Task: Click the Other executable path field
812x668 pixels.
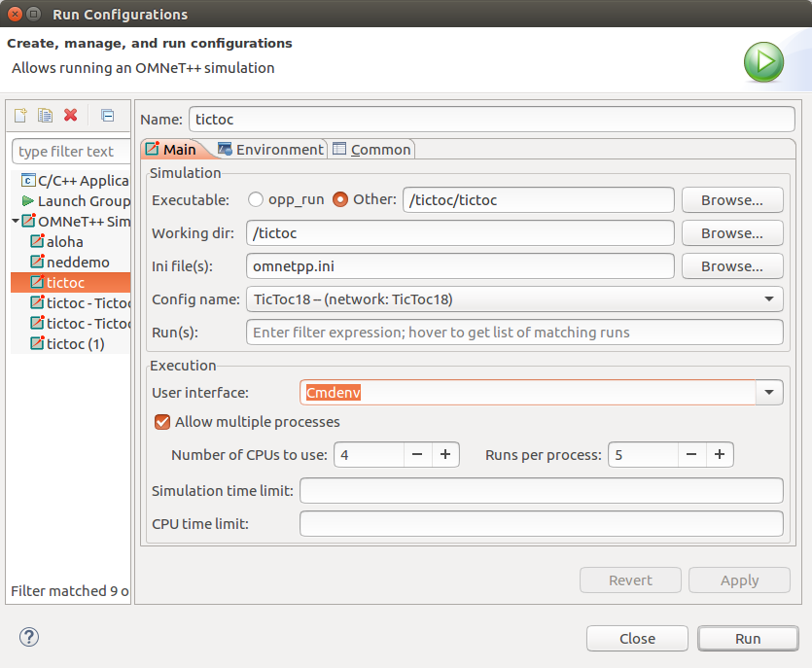Action: tap(539, 200)
